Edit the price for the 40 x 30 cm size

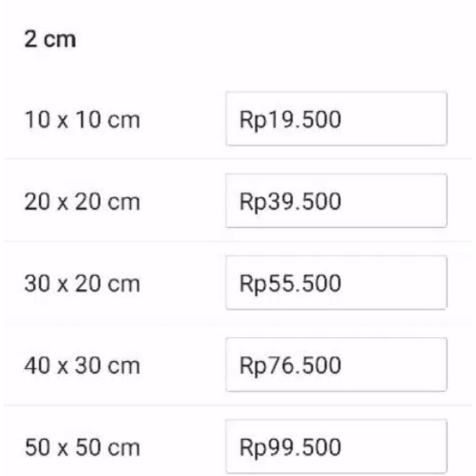[x=336, y=365]
